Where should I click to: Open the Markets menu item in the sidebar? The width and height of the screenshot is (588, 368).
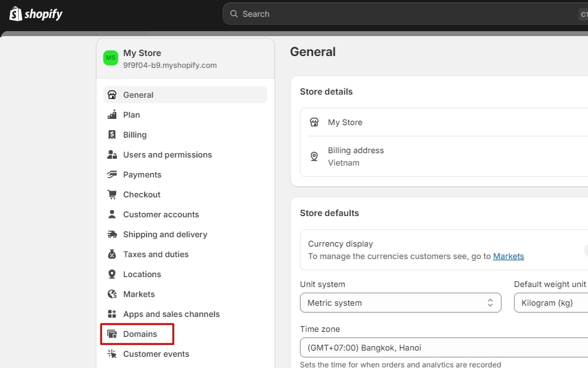[x=185, y=294]
